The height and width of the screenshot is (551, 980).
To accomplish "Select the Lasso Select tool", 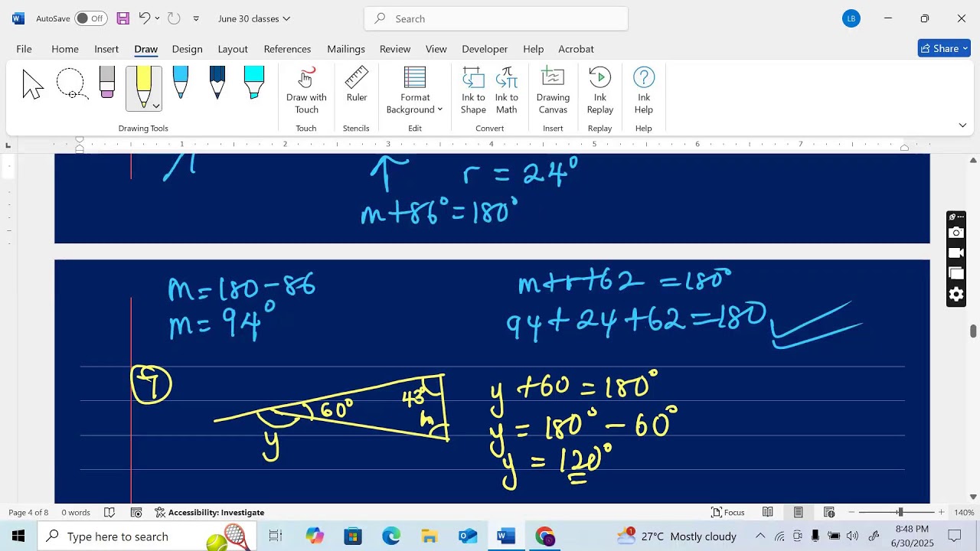I will (71, 84).
